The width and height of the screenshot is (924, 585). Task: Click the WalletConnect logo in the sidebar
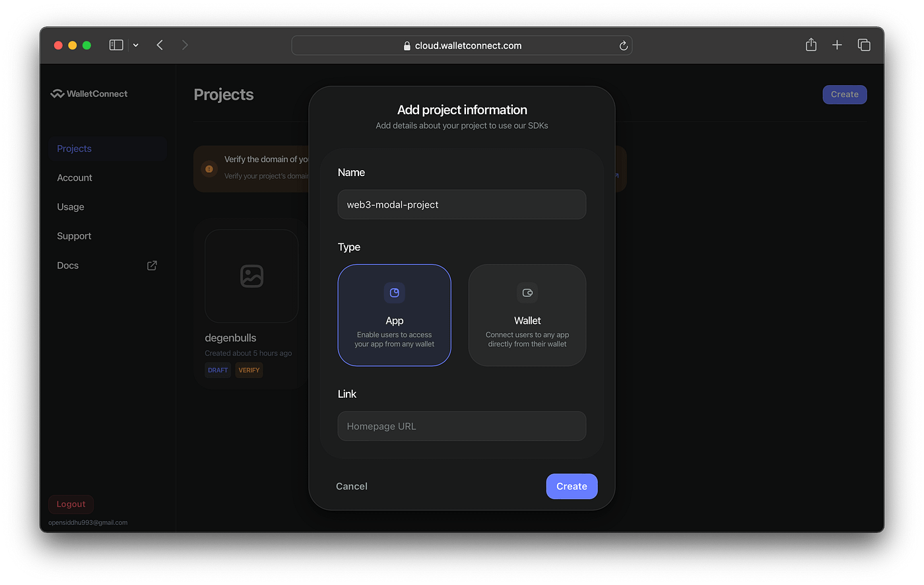[88, 93]
